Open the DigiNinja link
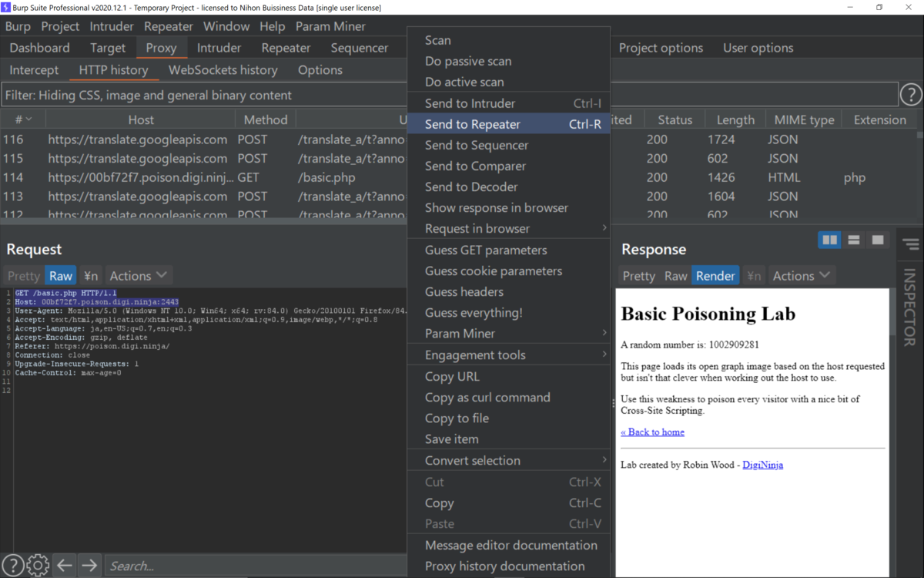Screen dimensions: 924x578 (762, 465)
